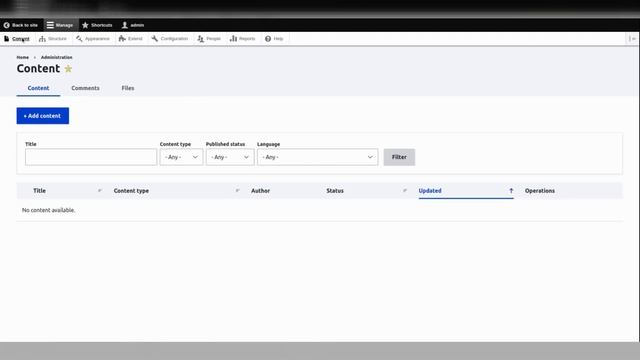Sort the table by Status column
The image size is (640, 360).
click(x=335, y=191)
